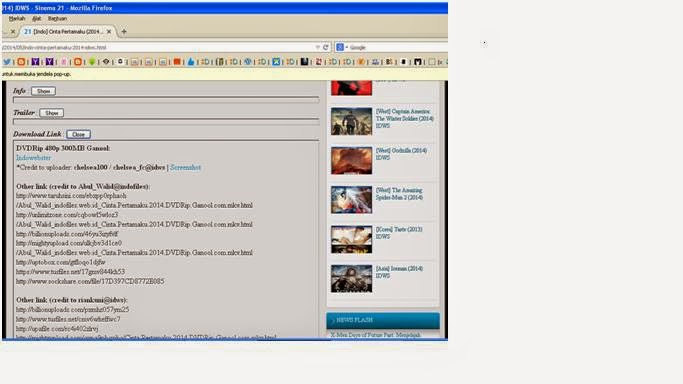Screen dimensions: 683x384
Task: Click the URL address field
Action: point(159,47)
